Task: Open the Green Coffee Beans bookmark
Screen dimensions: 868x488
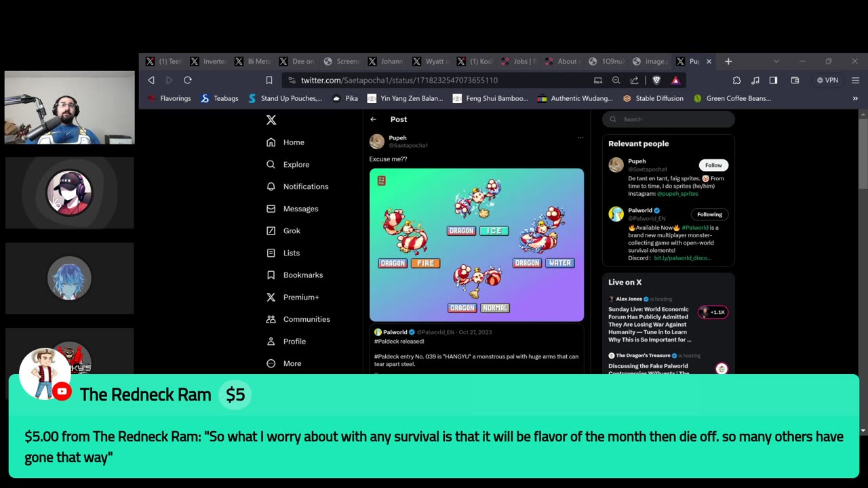Action: click(732, 98)
